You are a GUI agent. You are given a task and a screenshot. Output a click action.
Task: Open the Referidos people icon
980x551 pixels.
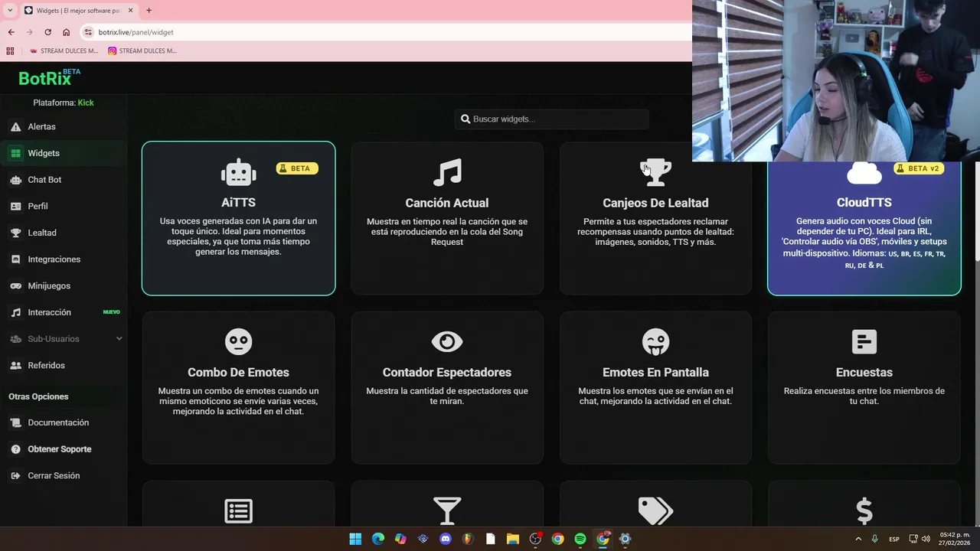(15, 365)
